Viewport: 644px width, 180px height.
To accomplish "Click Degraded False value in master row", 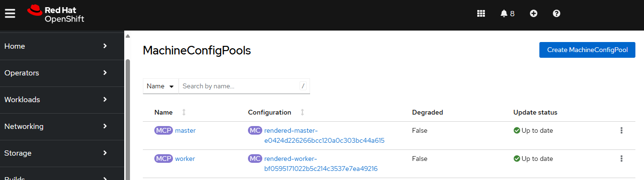I will [x=420, y=130].
